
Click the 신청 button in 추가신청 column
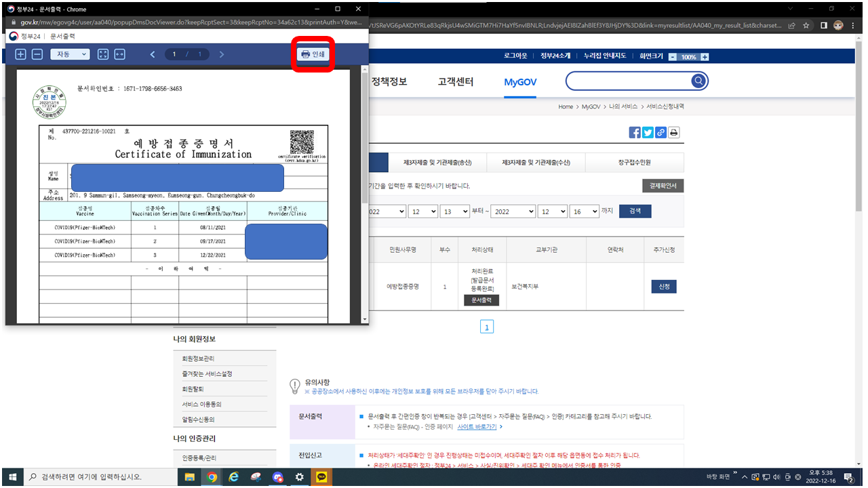tap(664, 287)
